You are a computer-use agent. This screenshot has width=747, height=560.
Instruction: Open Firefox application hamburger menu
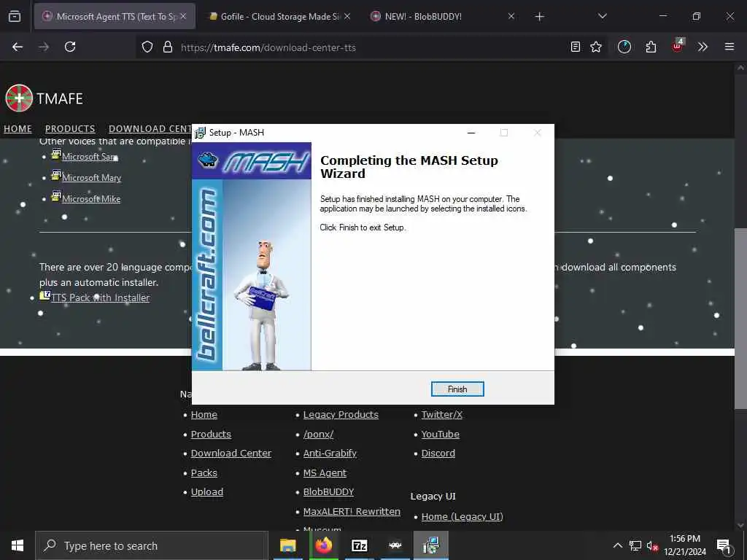729,47
